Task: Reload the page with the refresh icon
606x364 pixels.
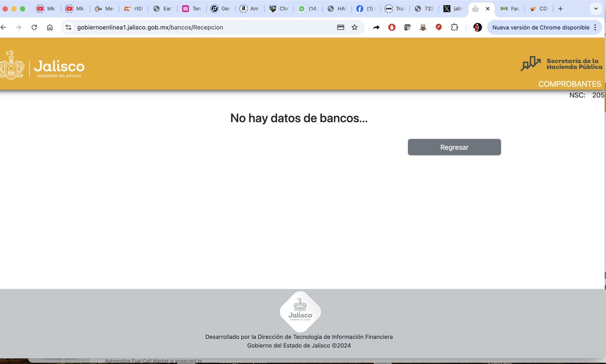Action: [34, 27]
